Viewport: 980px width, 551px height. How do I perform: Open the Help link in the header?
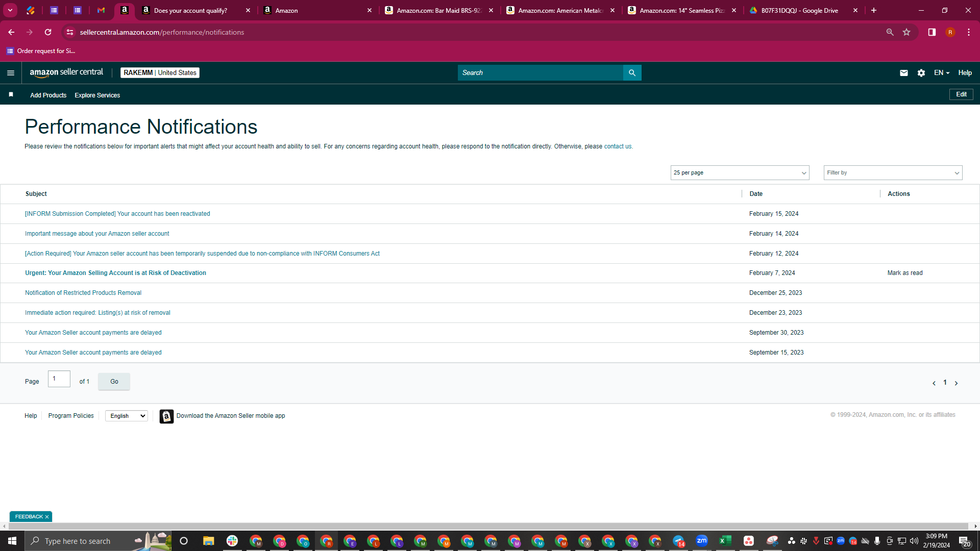point(965,73)
